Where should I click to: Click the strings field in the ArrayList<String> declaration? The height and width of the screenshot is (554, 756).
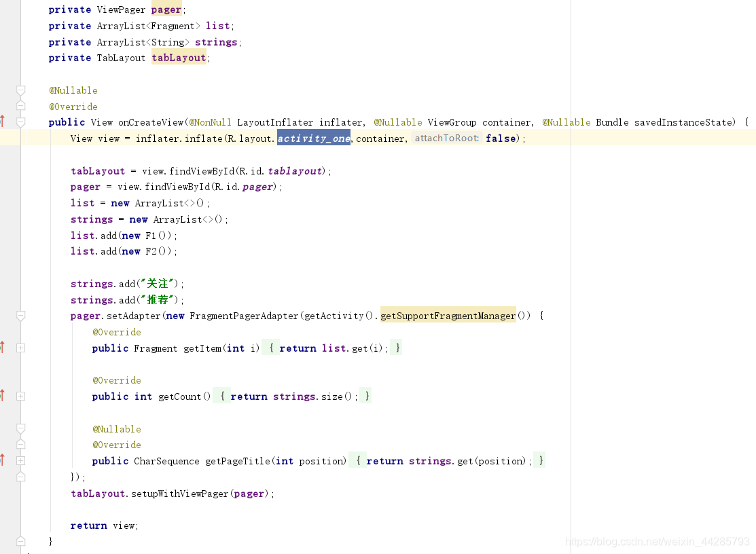coord(216,42)
